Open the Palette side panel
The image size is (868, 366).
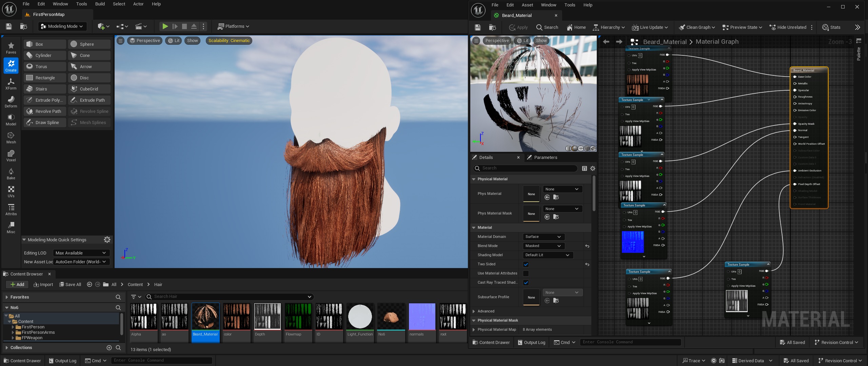coord(859,54)
